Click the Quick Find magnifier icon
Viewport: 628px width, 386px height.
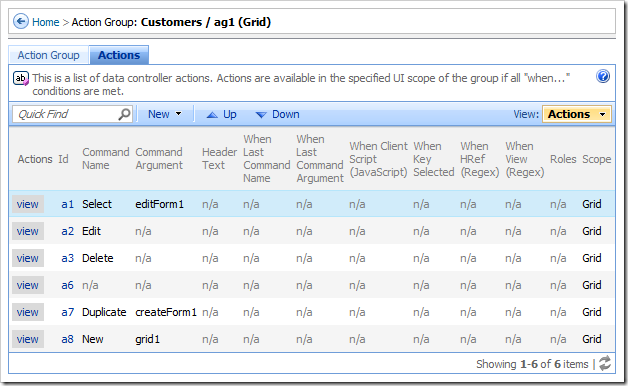pos(125,114)
